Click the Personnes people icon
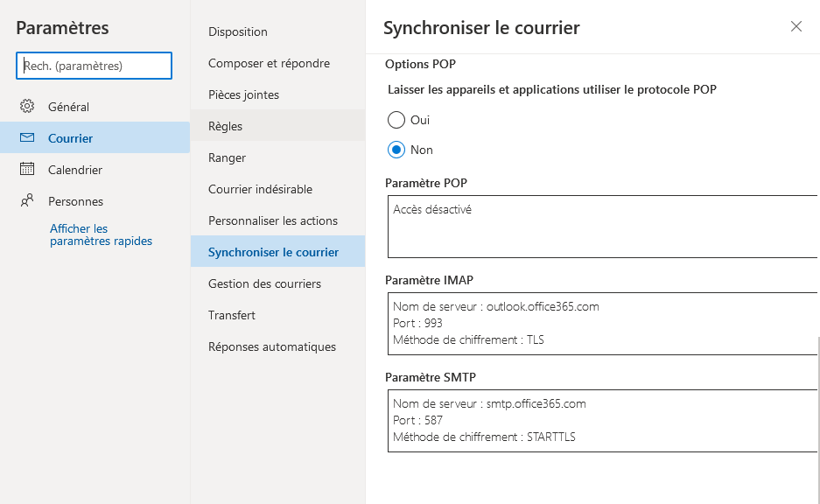The width and height of the screenshot is (820, 504). point(27,200)
